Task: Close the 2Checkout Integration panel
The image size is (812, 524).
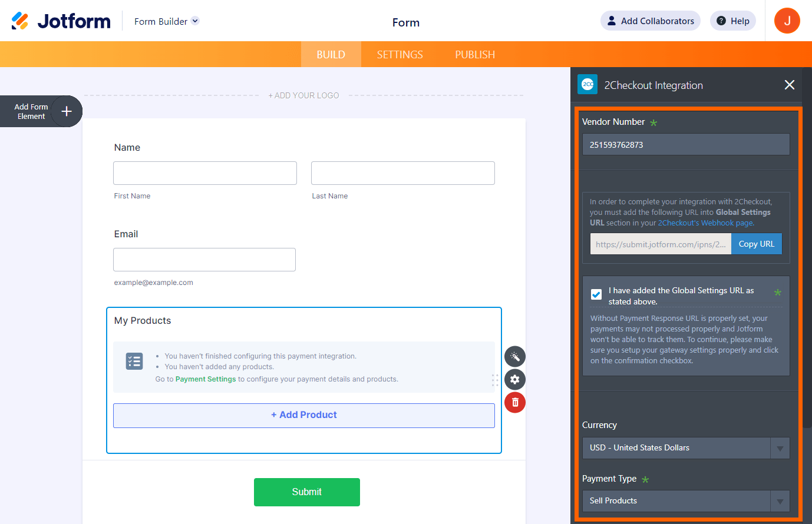Action: pyautogui.click(x=790, y=85)
